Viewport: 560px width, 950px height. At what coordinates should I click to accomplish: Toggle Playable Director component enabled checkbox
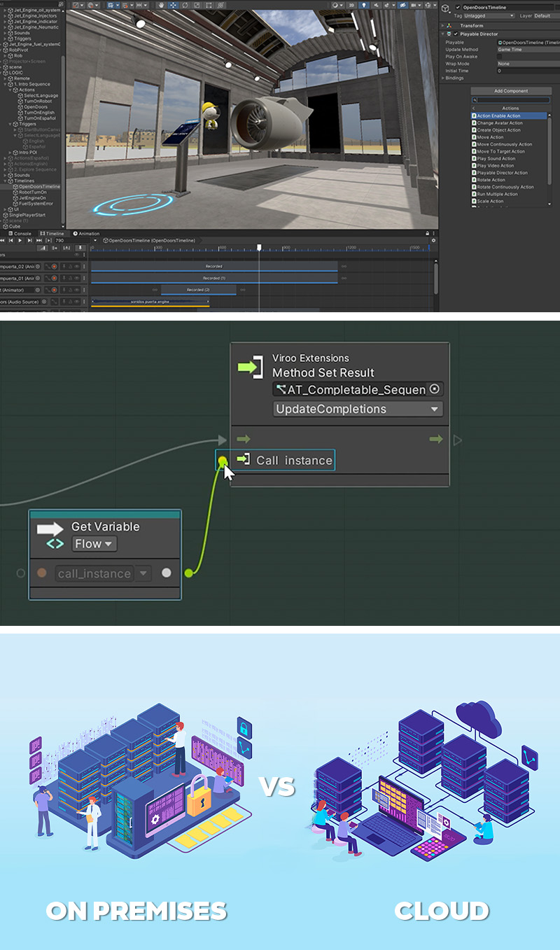tap(456, 34)
